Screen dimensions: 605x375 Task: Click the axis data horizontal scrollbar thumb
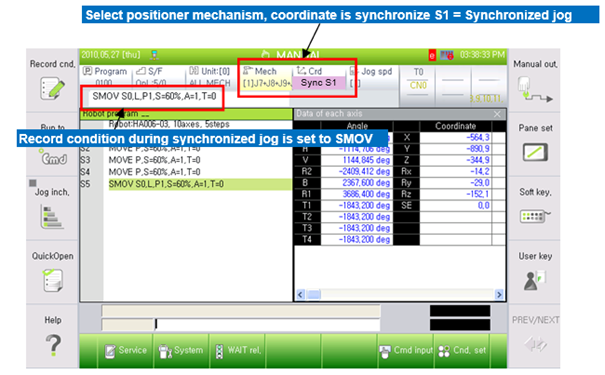[314, 295]
